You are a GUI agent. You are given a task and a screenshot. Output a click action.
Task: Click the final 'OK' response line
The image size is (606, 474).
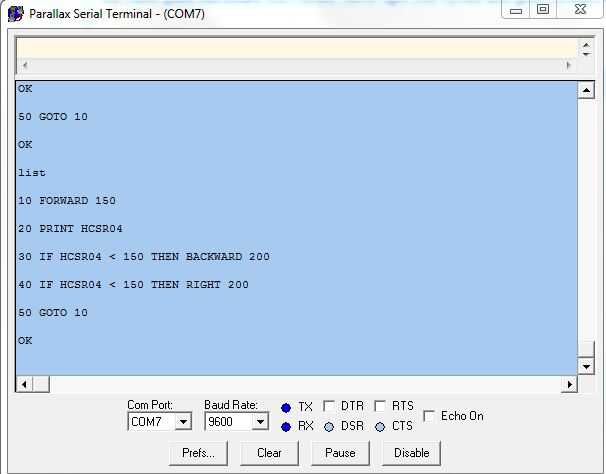[25, 341]
